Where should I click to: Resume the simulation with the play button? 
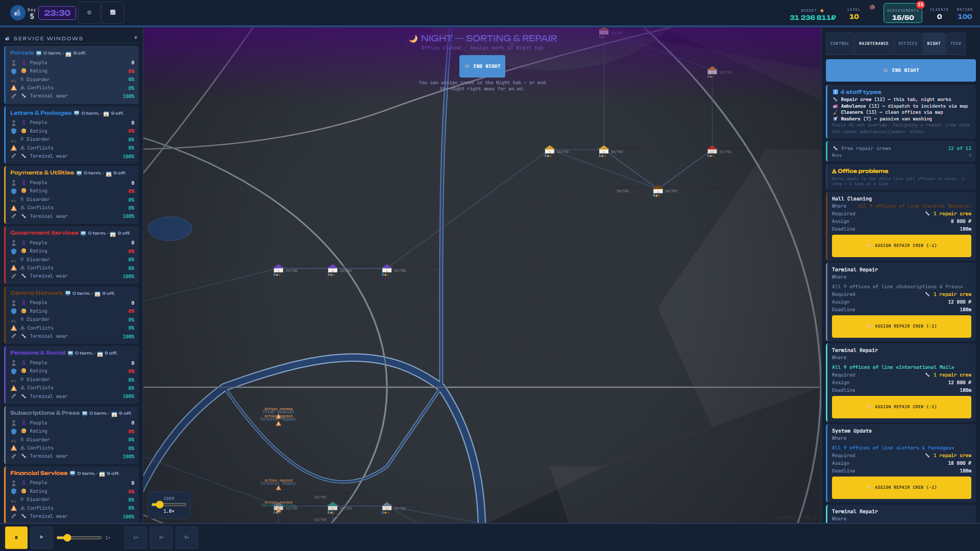42,537
